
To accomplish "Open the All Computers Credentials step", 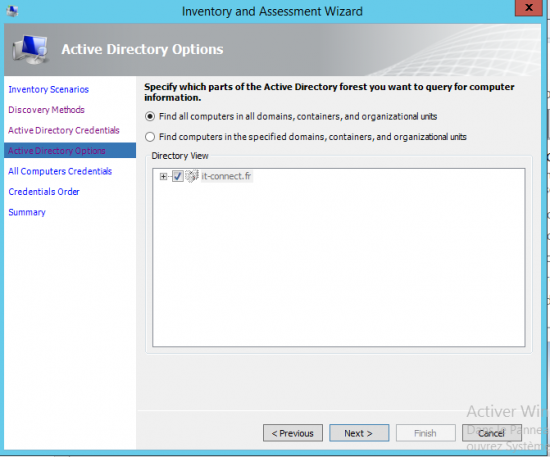I will [x=60, y=171].
